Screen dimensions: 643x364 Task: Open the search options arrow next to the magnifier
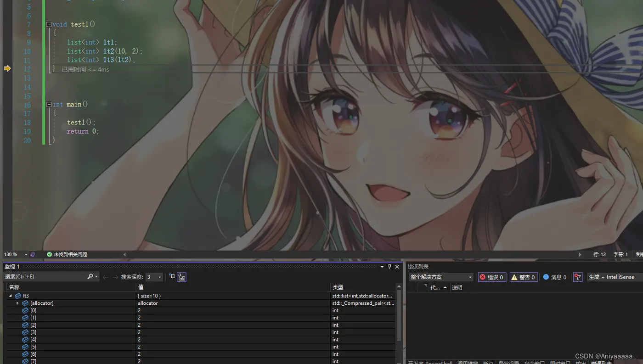click(96, 277)
